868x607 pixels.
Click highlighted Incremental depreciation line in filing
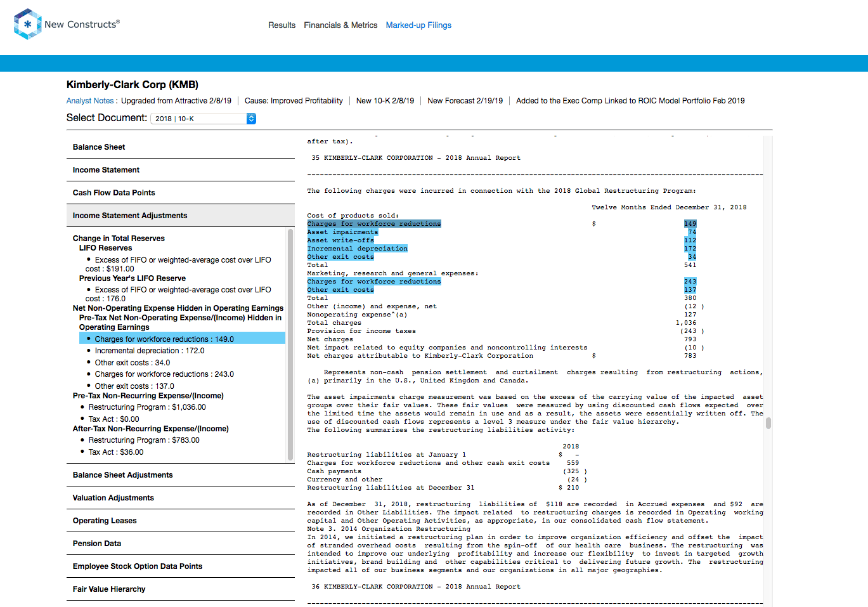pyautogui.click(x=358, y=249)
